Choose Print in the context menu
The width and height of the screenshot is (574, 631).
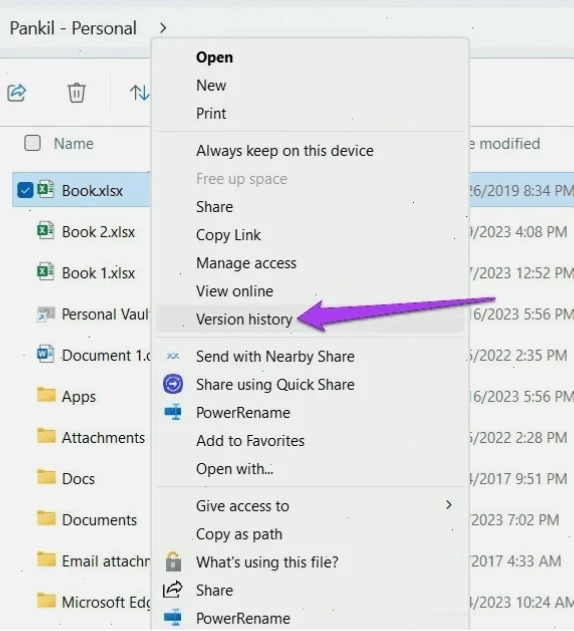click(211, 113)
